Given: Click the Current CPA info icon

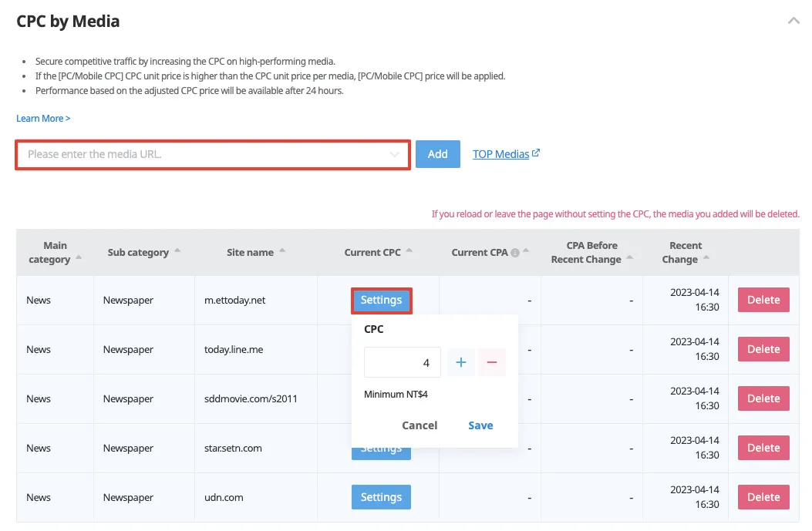Looking at the screenshot, I should pyautogui.click(x=515, y=253).
